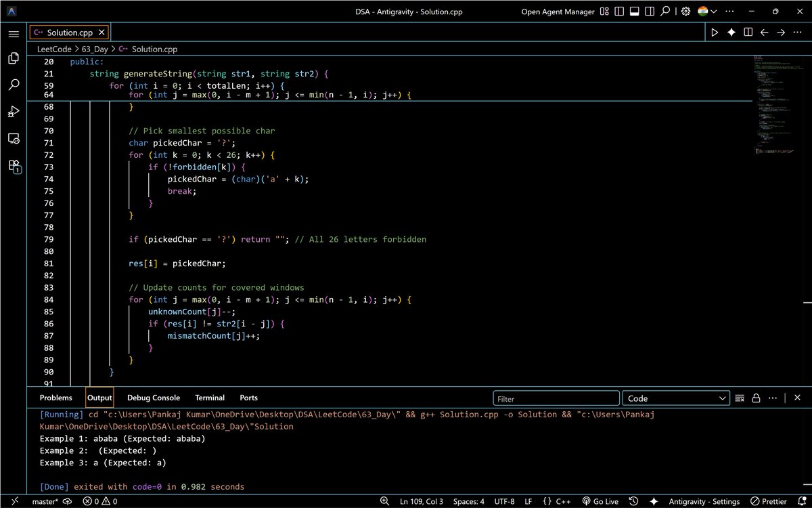
Task: Click the UTF-8 encoding indicator
Action: click(503, 502)
